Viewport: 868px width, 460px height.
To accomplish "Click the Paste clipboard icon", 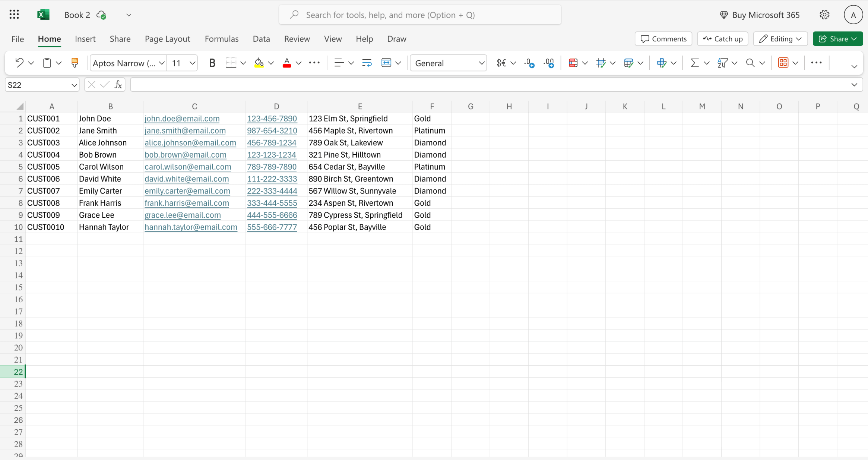I will click(x=47, y=63).
